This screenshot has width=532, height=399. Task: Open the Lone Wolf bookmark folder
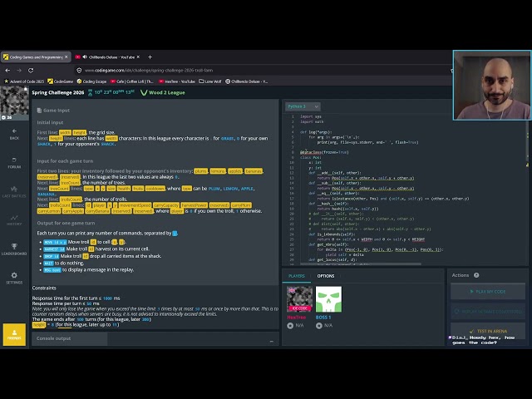(210, 81)
